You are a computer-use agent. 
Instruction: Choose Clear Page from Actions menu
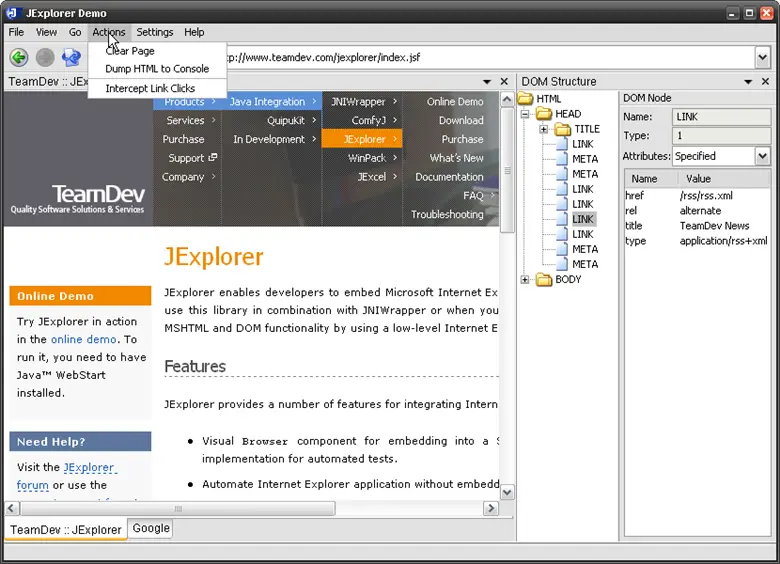157,51
